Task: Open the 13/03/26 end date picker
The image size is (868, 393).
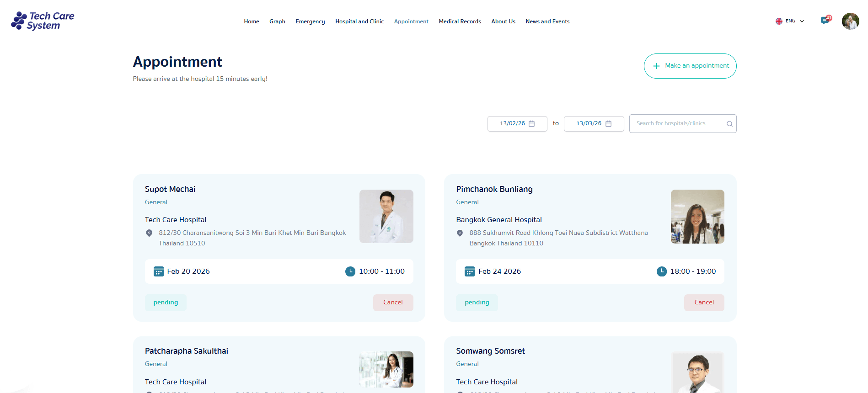Action: pos(589,124)
